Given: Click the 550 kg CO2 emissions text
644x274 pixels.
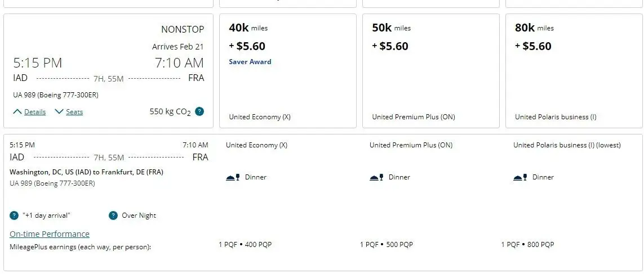Looking at the screenshot, I should [170, 111].
